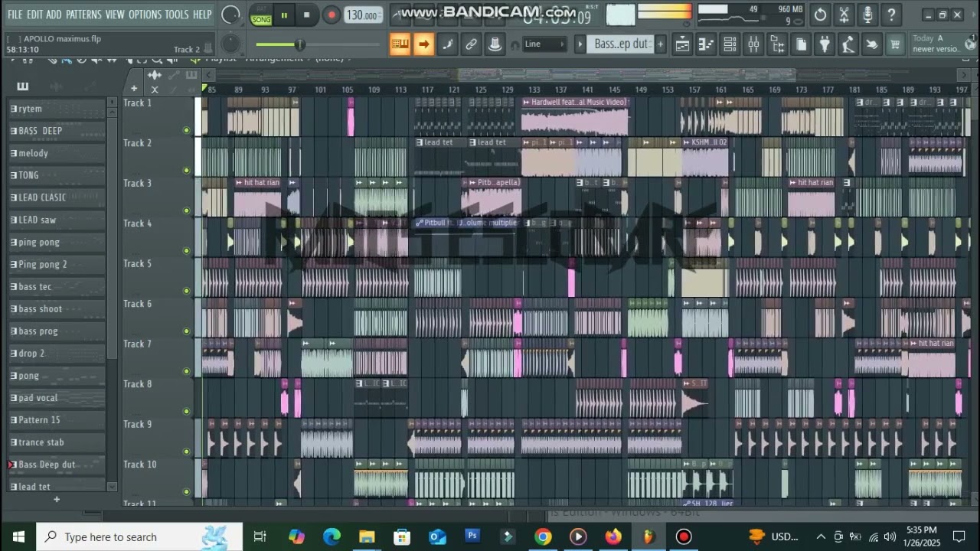The width and height of the screenshot is (980, 551).
Task: Open the tempo tapper icon
Action: point(848,44)
